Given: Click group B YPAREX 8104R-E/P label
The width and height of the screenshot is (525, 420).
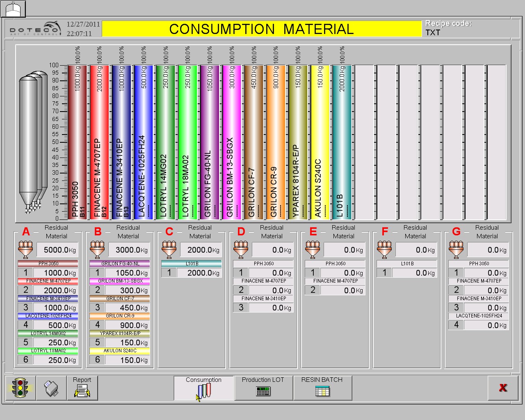Looking at the screenshot, I should tap(120, 333).
